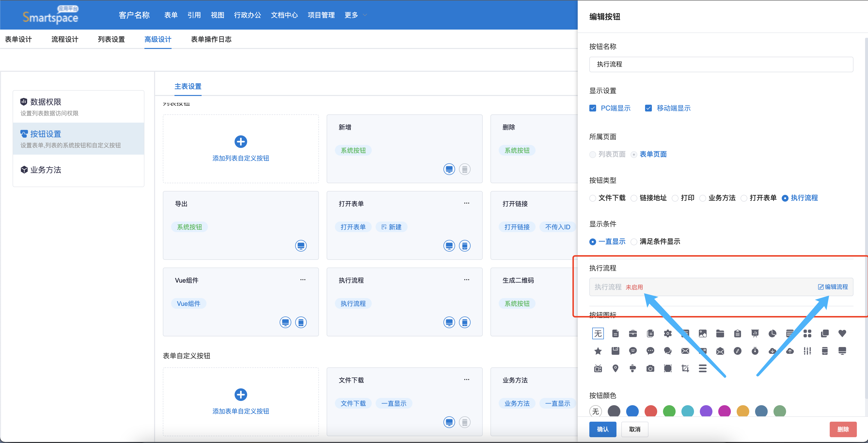868x443 pixels.
Task: Select the floppy disk save icon
Action: pos(615,351)
